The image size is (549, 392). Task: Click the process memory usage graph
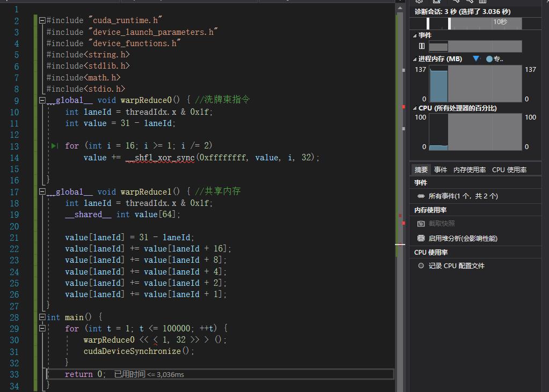click(475, 84)
